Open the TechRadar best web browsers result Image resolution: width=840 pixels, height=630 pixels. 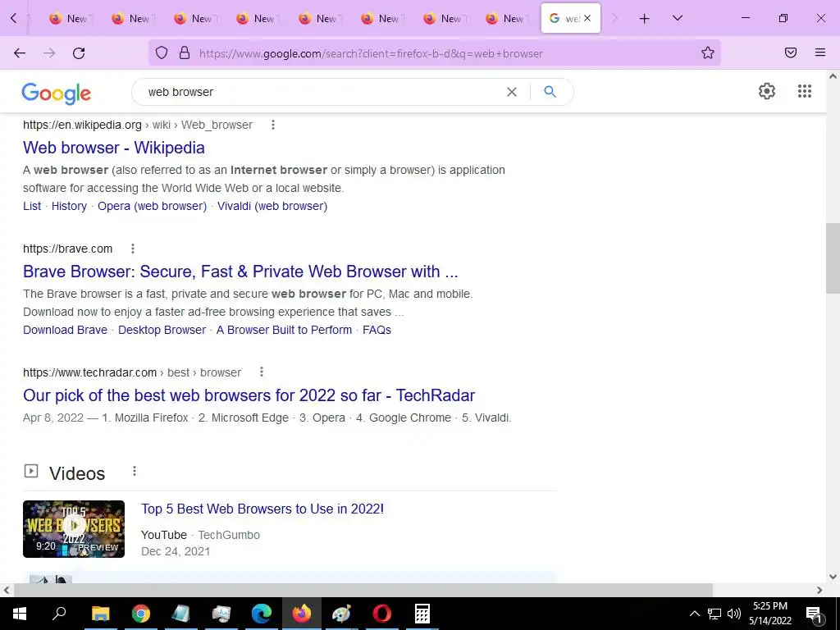[x=249, y=395]
